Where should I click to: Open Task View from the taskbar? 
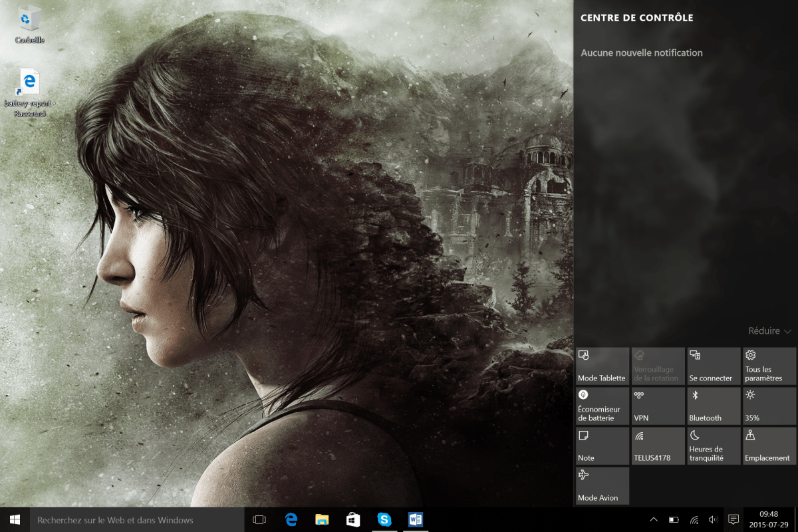coord(259,519)
